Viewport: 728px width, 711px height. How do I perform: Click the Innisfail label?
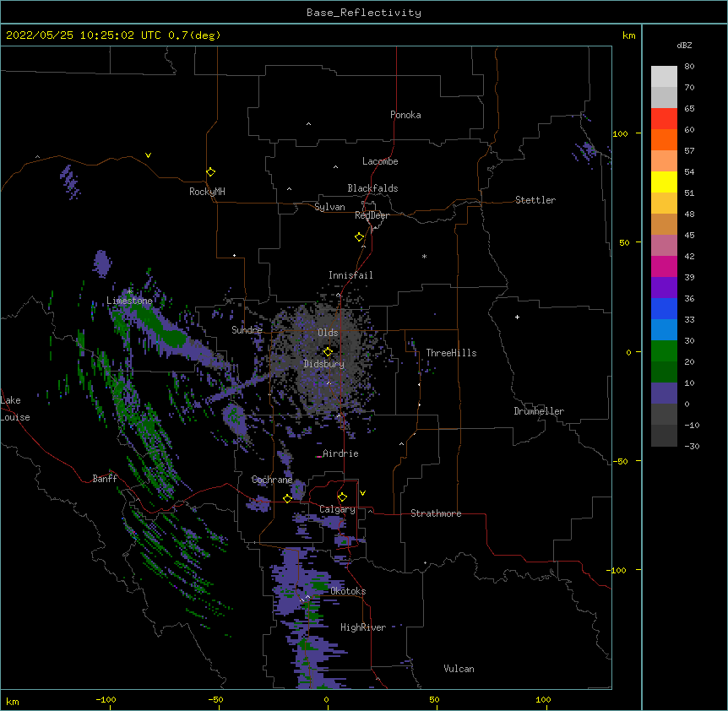(x=350, y=275)
